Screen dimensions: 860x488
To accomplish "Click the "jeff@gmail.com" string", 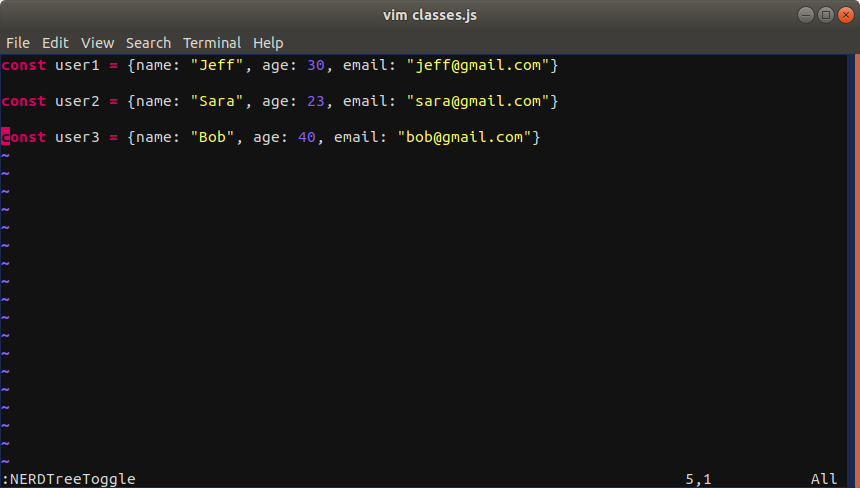I will 478,65.
